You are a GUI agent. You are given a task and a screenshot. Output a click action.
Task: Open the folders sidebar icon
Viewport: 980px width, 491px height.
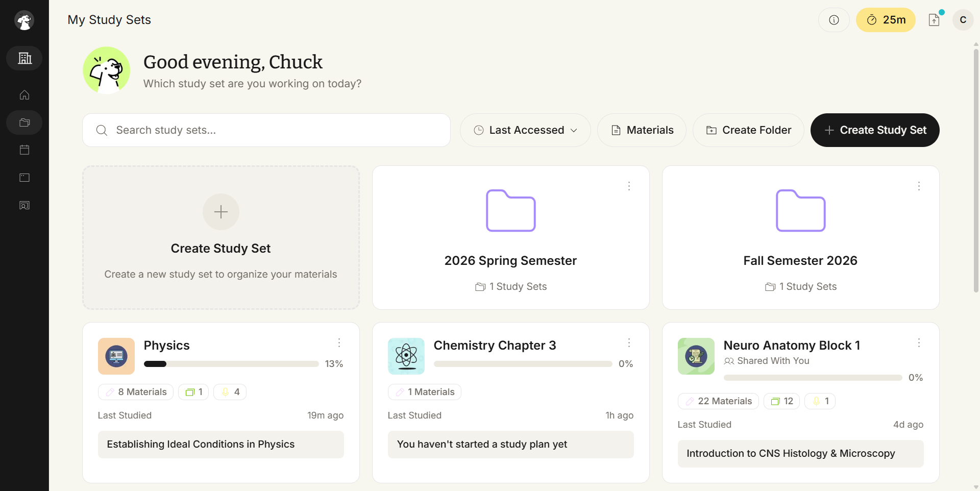click(x=24, y=122)
